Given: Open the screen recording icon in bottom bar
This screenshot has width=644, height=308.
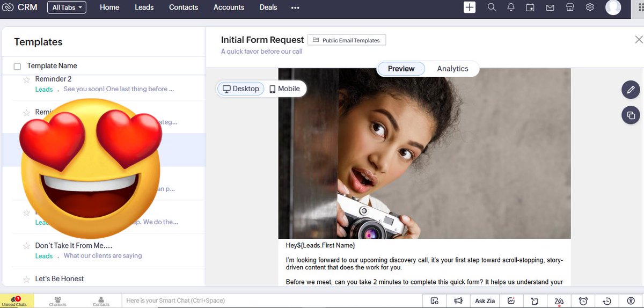Looking at the screenshot, I should coord(435,301).
